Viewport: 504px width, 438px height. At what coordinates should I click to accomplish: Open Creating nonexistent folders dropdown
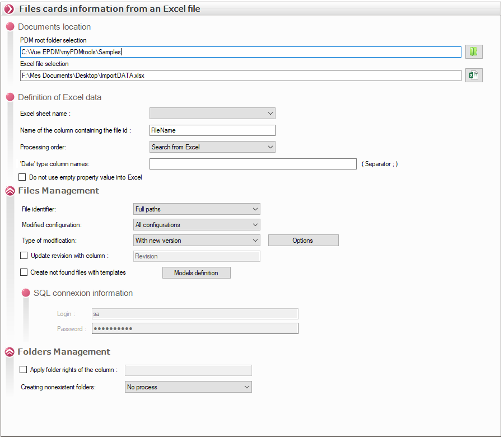[188, 387]
